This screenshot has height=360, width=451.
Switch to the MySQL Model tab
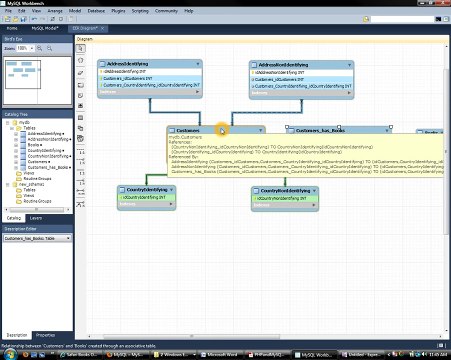(x=45, y=28)
